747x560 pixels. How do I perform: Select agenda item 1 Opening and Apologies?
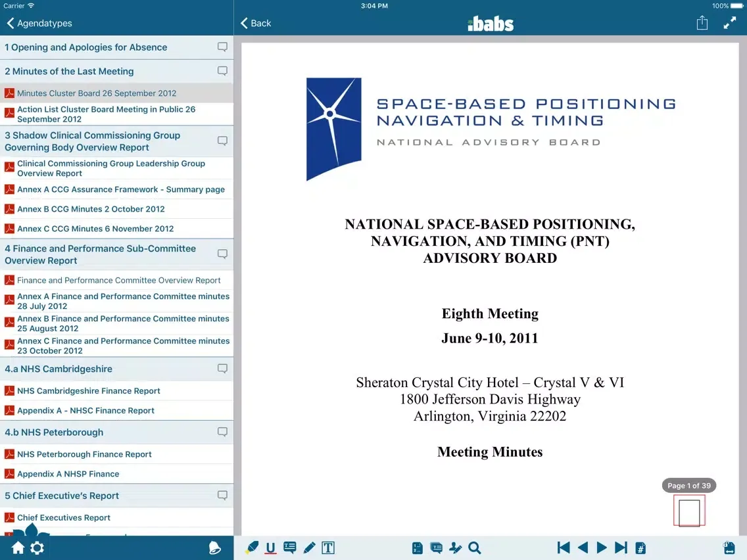pos(117,47)
